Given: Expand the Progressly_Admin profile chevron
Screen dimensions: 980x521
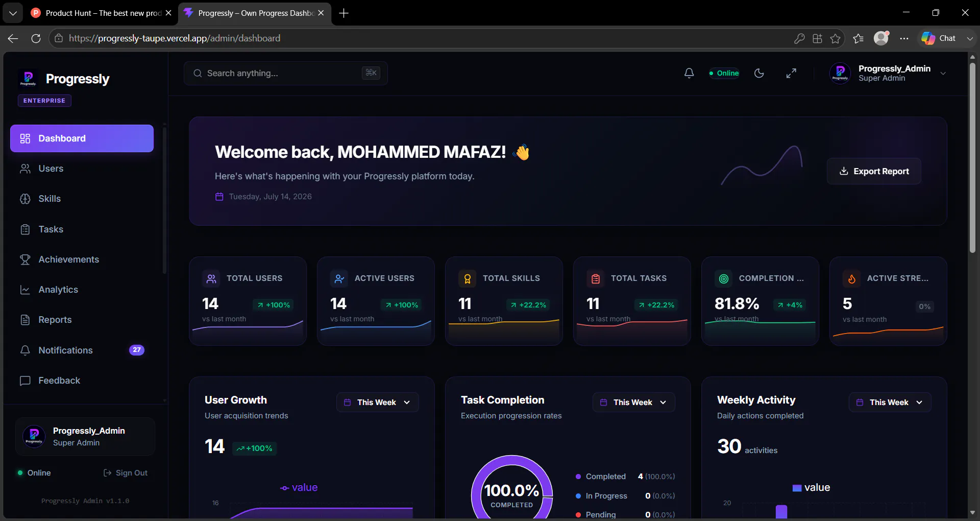Looking at the screenshot, I should pyautogui.click(x=943, y=74).
